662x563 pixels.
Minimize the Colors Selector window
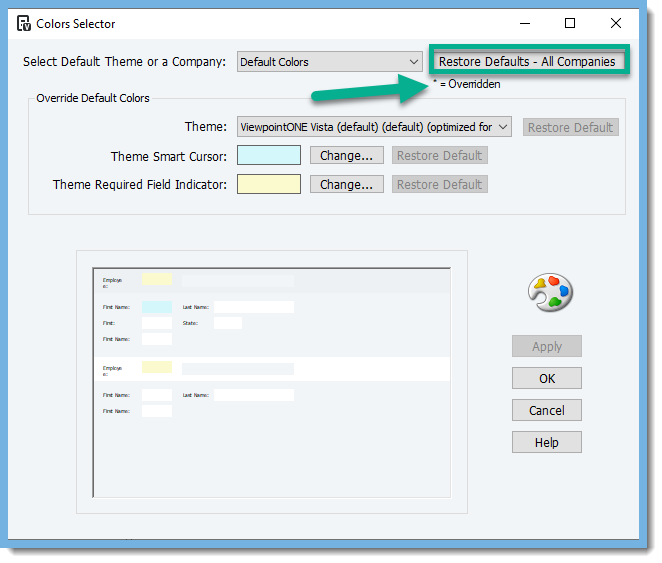(x=525, y=23)
